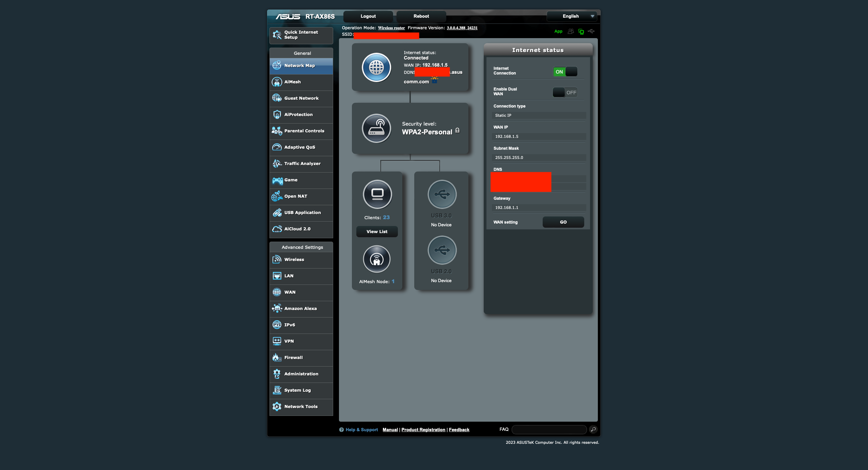Open AiProtection from the sidebar
Image resolution: width=868 pixels, height=470 pixels.
(298, 115)
